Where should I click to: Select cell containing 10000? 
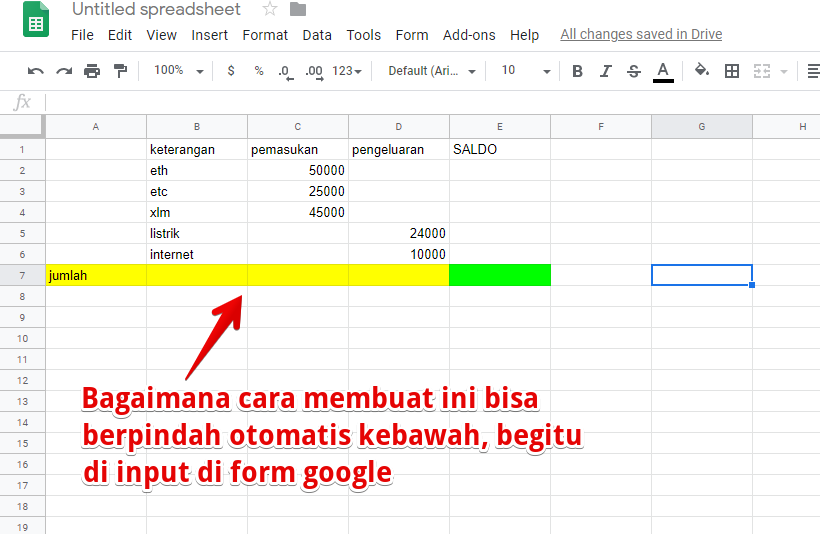pyautogui.click(x=398, y=254)
